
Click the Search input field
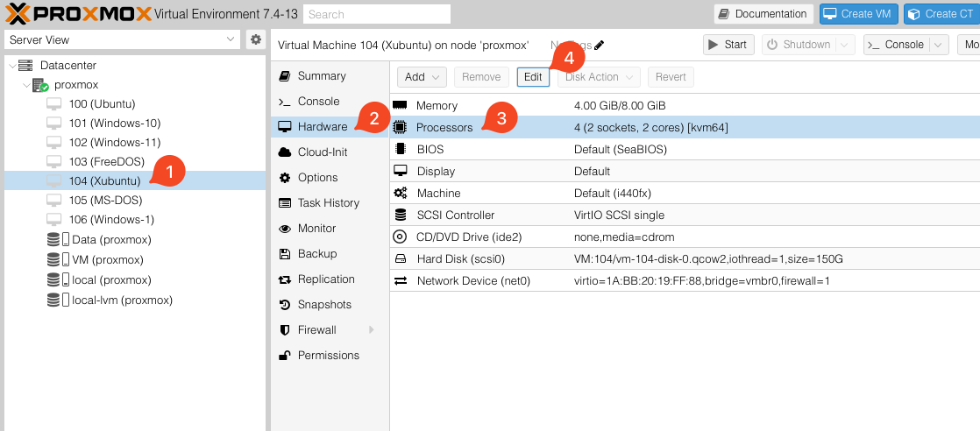pos(377,14)
